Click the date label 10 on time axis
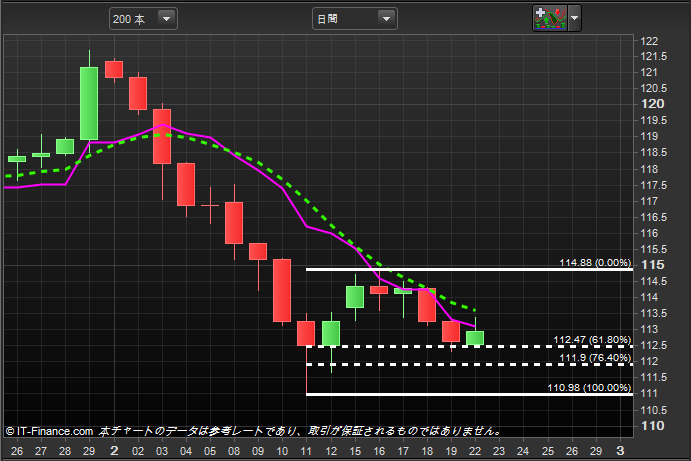 (282, 451)
